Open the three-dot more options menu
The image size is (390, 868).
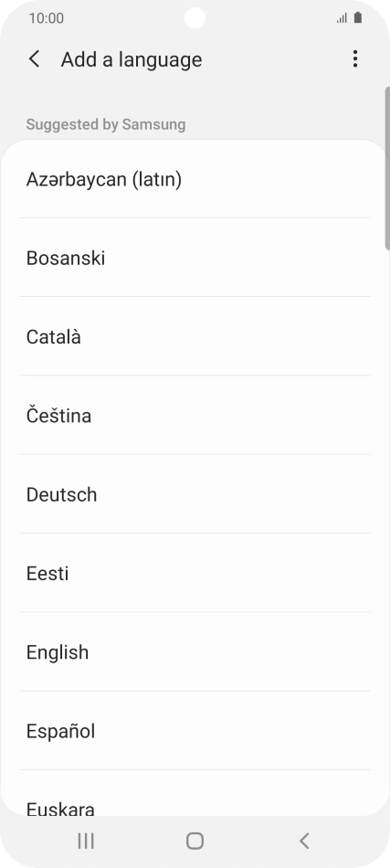click(x=355, y=58)
